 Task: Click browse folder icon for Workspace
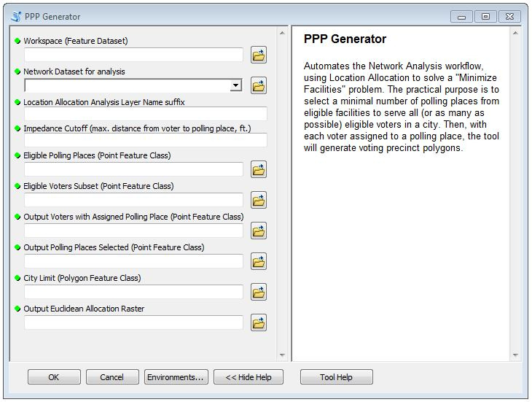[x=259, y=55]
